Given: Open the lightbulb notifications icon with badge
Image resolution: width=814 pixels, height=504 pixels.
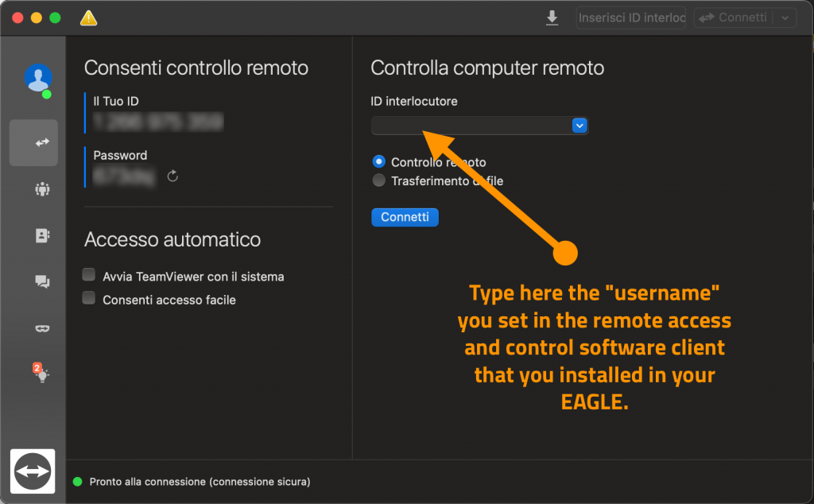Looking at the screenshot, I should 41,374.
